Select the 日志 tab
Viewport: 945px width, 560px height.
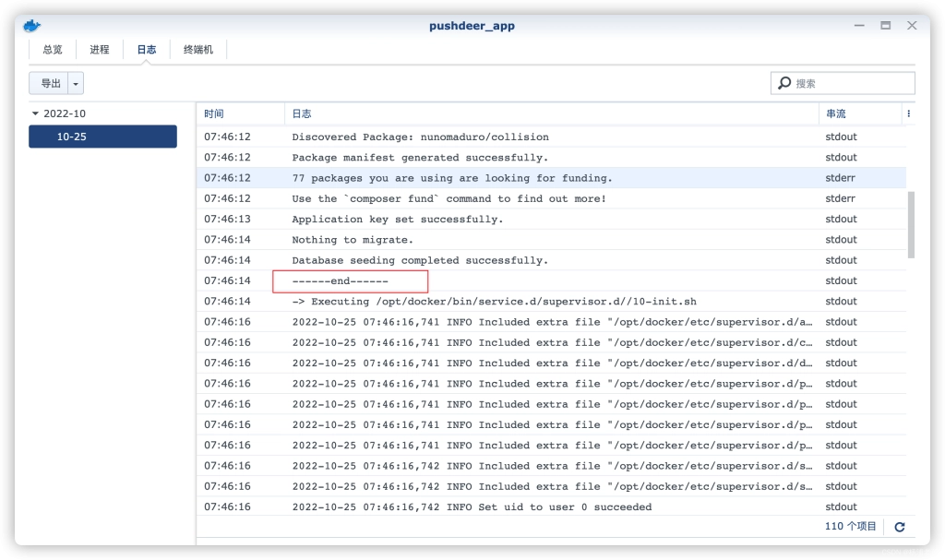pos(147,50)
